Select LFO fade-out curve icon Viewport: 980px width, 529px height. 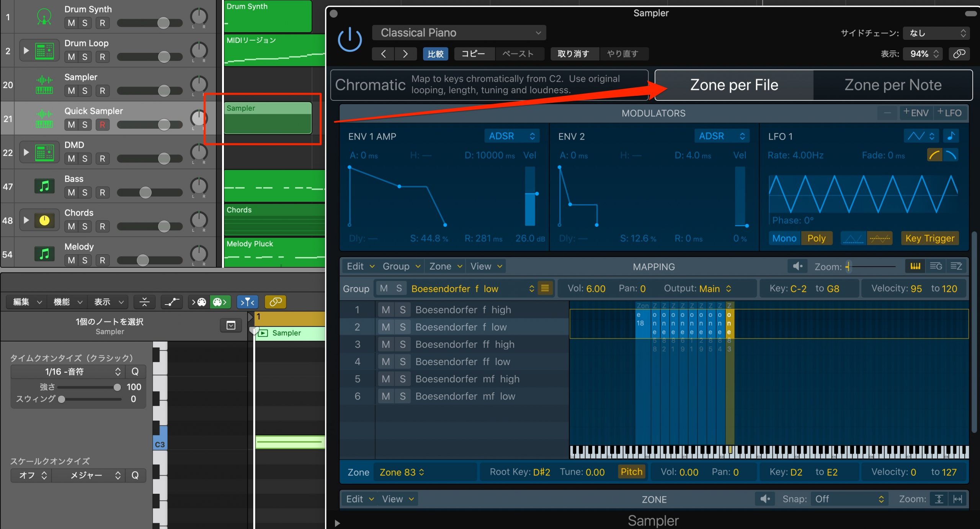[951, 155]
